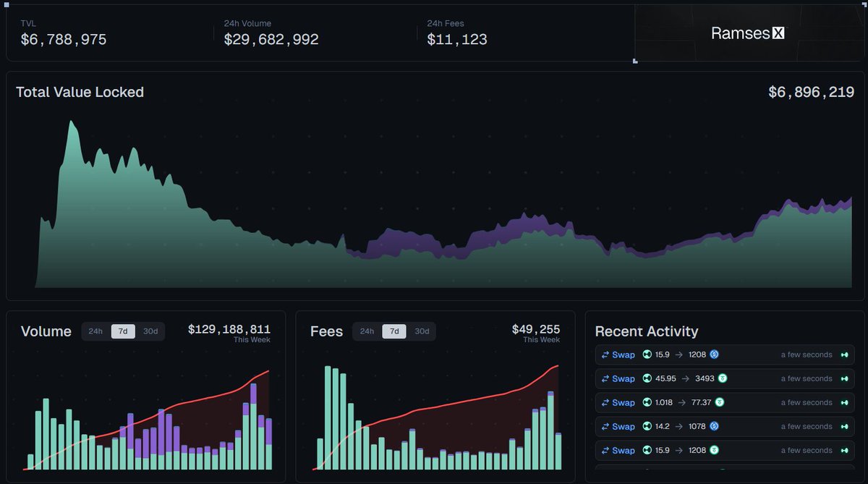Click the swap arrows icon in the 14.2 row

coord(605,426)
